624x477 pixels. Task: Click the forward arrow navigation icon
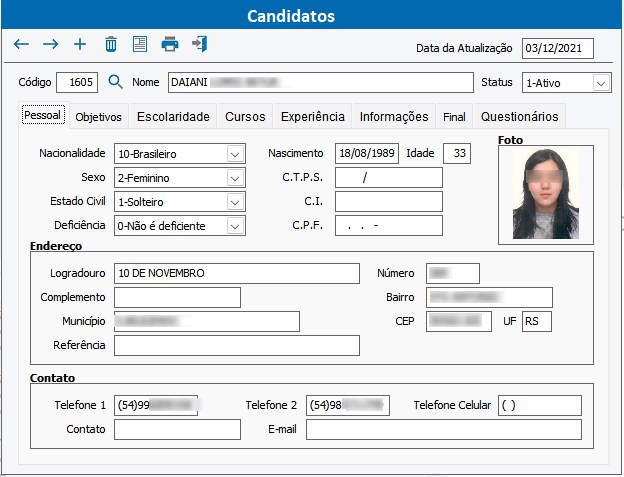point(50,44)
